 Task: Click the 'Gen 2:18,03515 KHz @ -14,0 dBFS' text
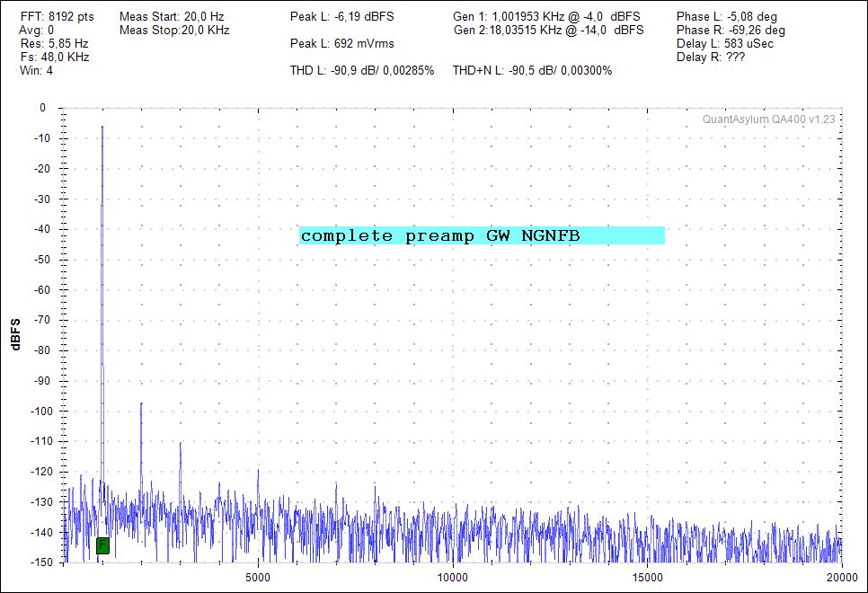[x=549, y=30]
